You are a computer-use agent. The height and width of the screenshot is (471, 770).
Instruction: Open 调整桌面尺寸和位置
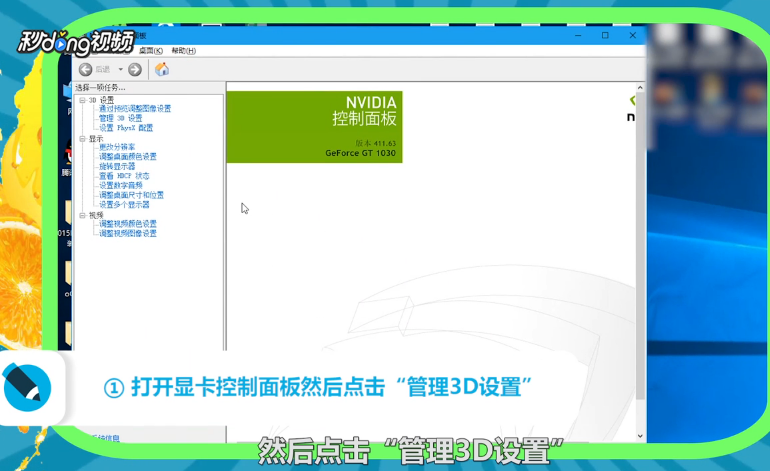pyautogui.click(x=132, y=195)
